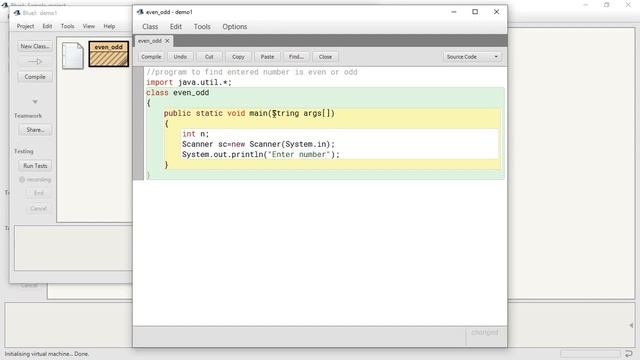This screenshot has height=360, width=640.
Task: Minimize the background BlueJ window
Action: (586, 5)
